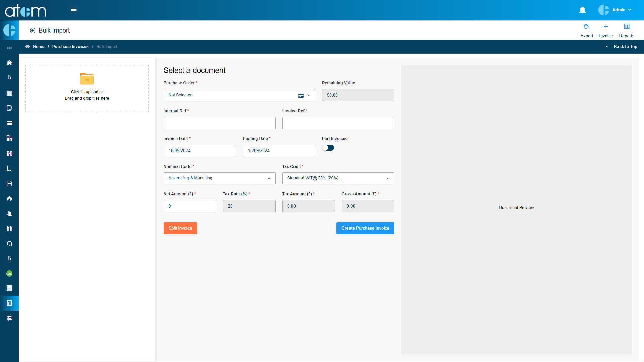The image size is (644, 362).
Task: Click the card icon in Purchase Order field
Action: point(301,96)
